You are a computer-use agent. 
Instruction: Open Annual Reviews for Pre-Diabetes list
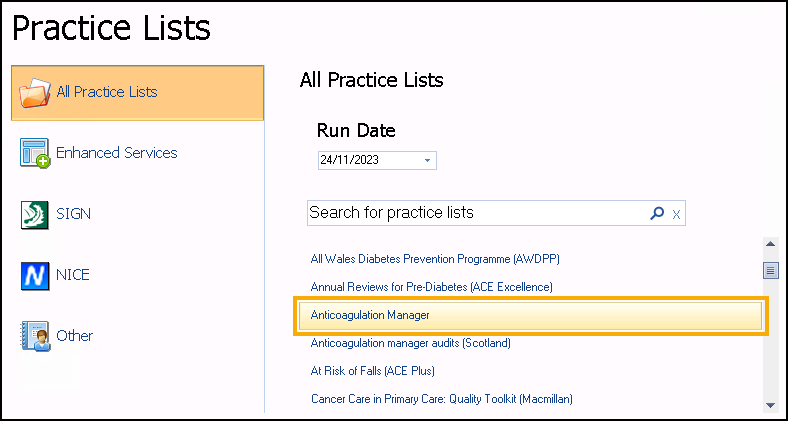click(431, 287)
